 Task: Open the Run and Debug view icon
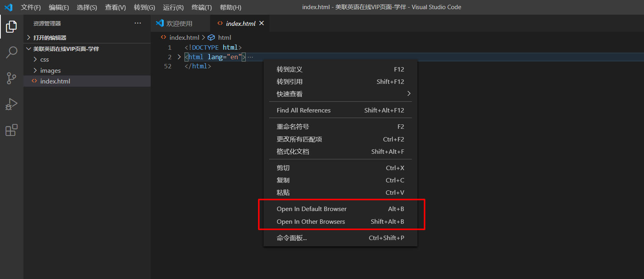tap(12, 104)
